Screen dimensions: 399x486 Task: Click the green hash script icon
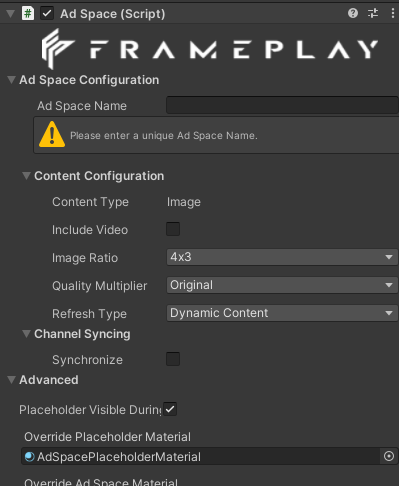point(28,14)
